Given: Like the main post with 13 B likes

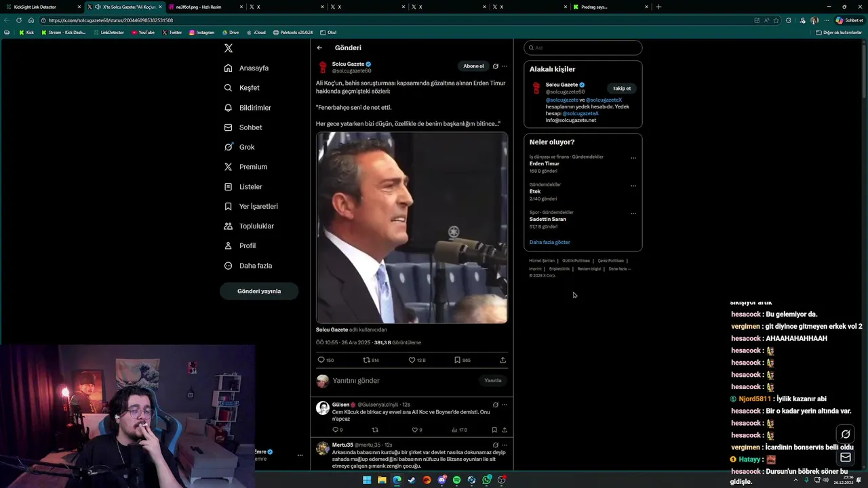Looking at the screenshot, I should coord(417,360).
